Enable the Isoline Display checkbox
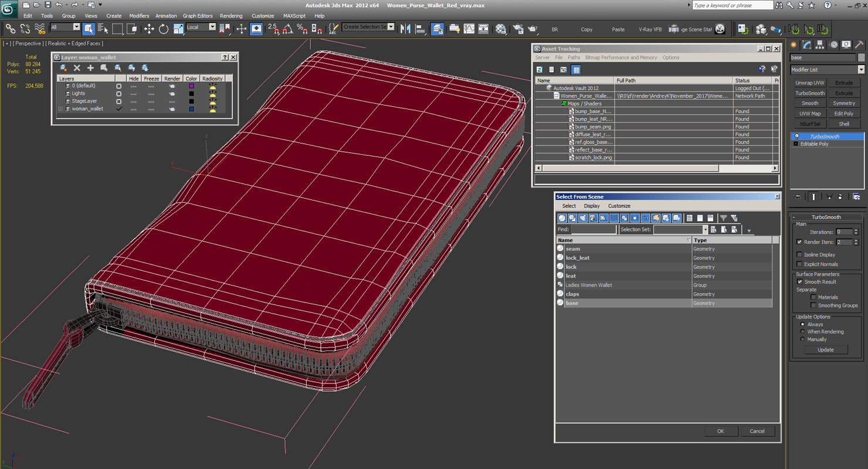Image resolution: width=868 pixels, height=469 pixels. coord(799,254)
